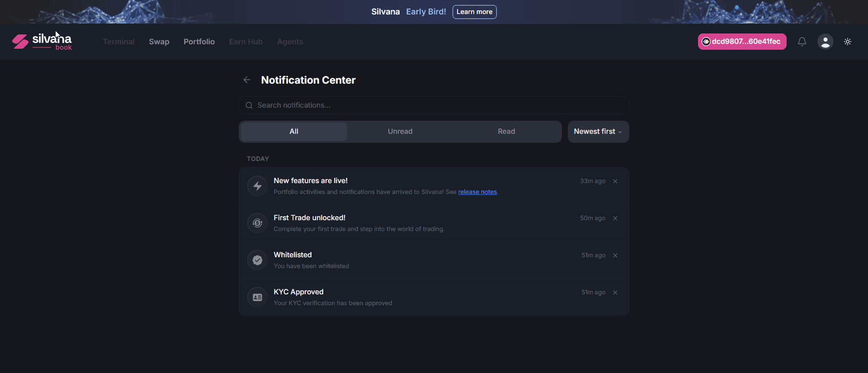
Task: Switch to the Read tab
Action: pos(506,132)
